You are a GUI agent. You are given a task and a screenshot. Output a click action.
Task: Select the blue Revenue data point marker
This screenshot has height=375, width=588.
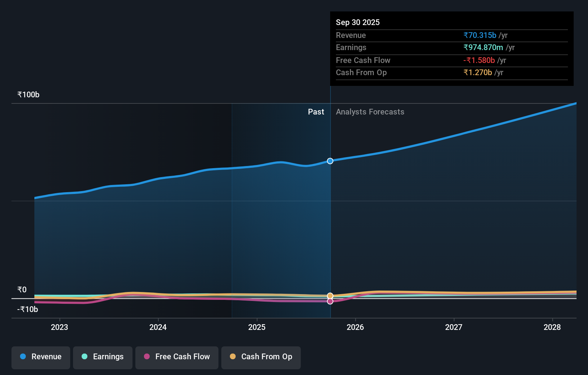click(330, 161)
